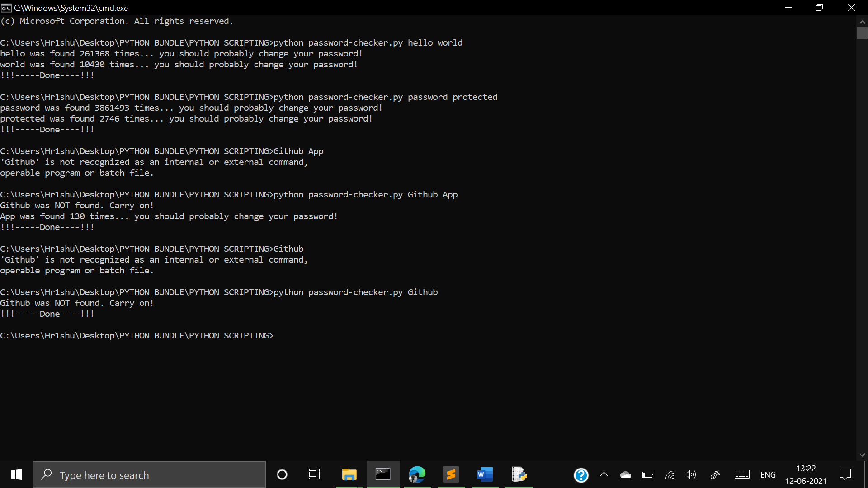The image size is (868, 488).
Task: Switch the ENG input language indicator
Action: point(768,475)
